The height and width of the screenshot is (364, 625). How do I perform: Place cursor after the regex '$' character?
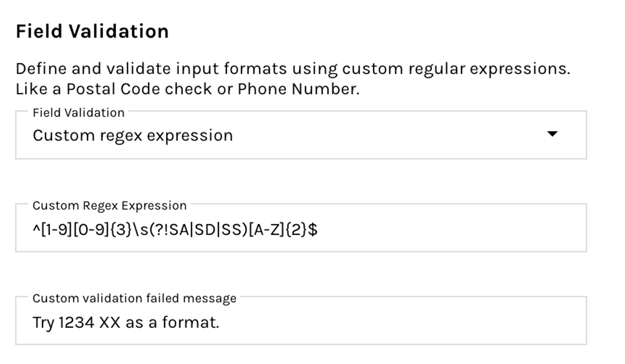point(318,230)
